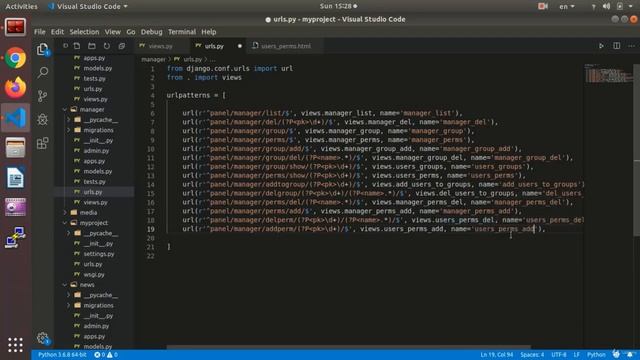Run the Python file with play icon
Screen dimensions: 640x360
click(601, 46)
